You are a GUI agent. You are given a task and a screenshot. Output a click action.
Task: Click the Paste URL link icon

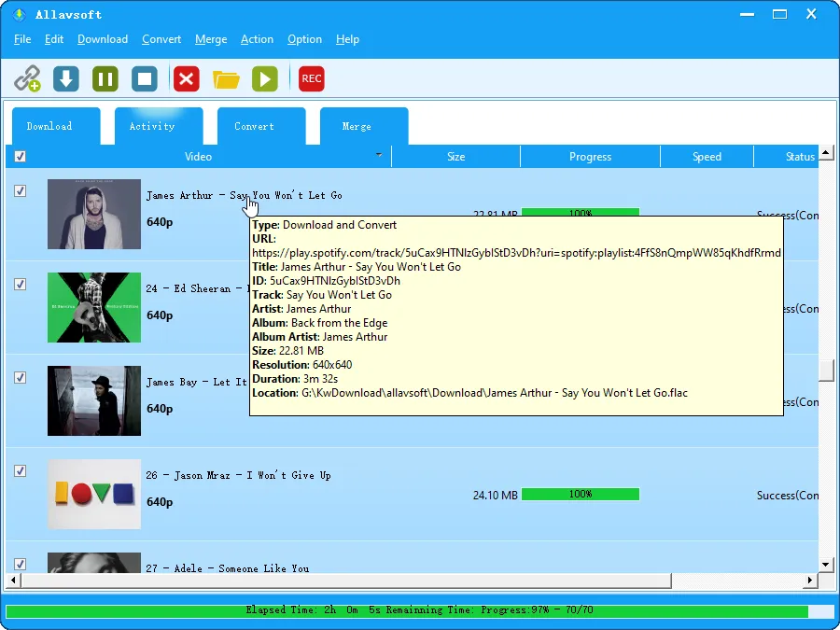27,78
